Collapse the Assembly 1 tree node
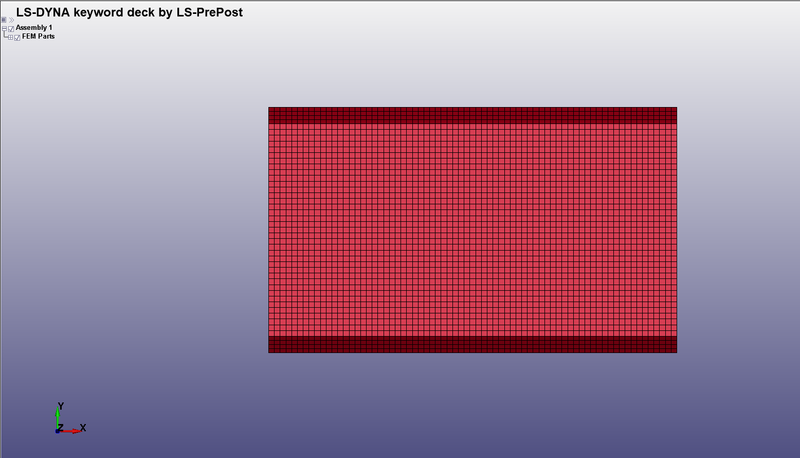The width and height of the screenshot is (800, 458). click(5, 29)
